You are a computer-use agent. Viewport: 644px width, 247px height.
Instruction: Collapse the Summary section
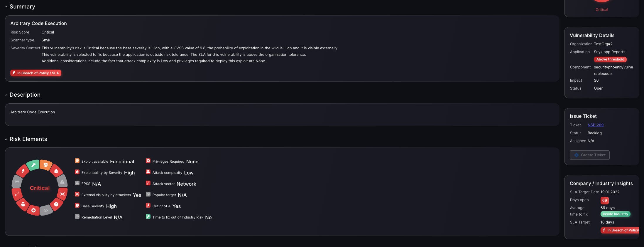(x=6, y=7)
